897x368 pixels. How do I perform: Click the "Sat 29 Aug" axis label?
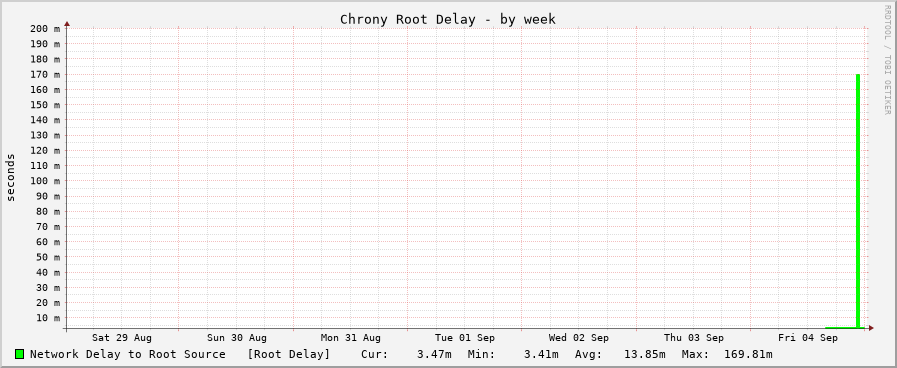[x=122, y=338]
